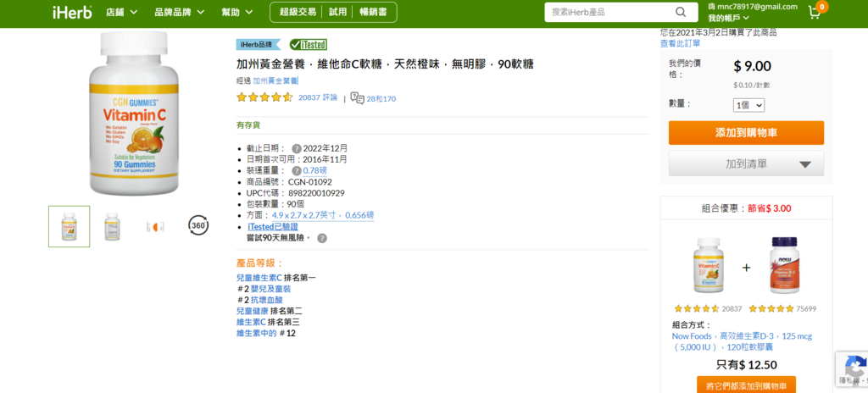Click the account email mnc78917@gmail.com
Viewport: 868px width, 393px height.
pos(758,7)
